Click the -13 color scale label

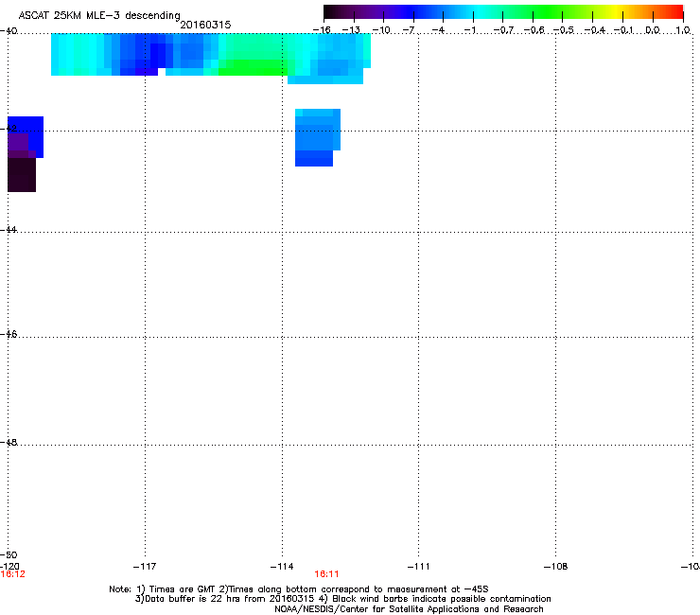click(x=351, y=30)
